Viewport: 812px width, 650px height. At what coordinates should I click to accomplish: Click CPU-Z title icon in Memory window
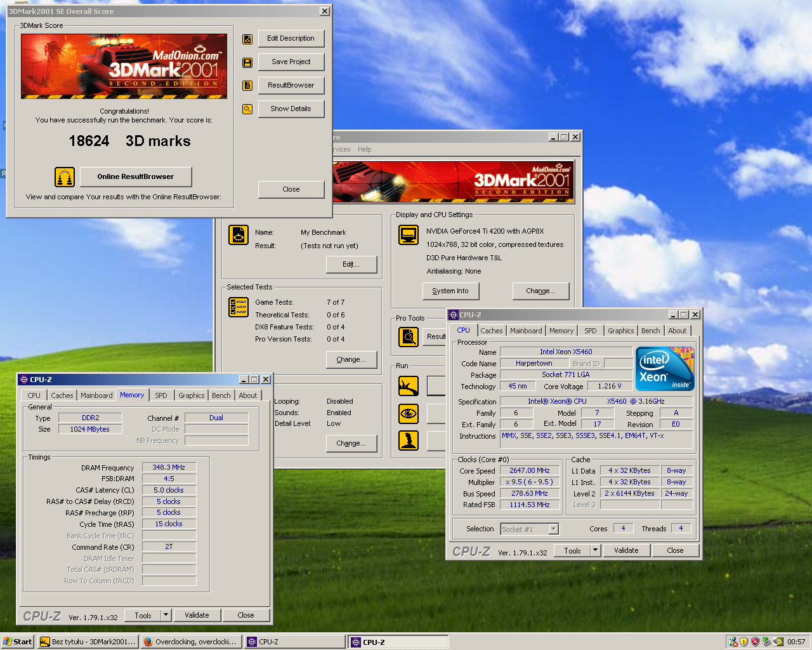[24, 380]
